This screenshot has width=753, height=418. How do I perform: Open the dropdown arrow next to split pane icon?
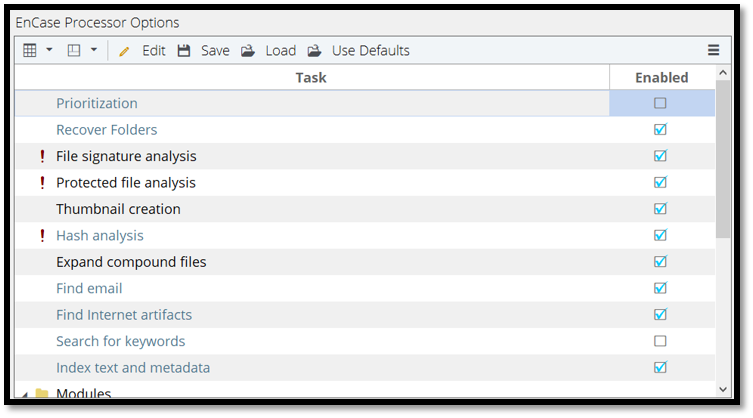(x=94, y=50)
